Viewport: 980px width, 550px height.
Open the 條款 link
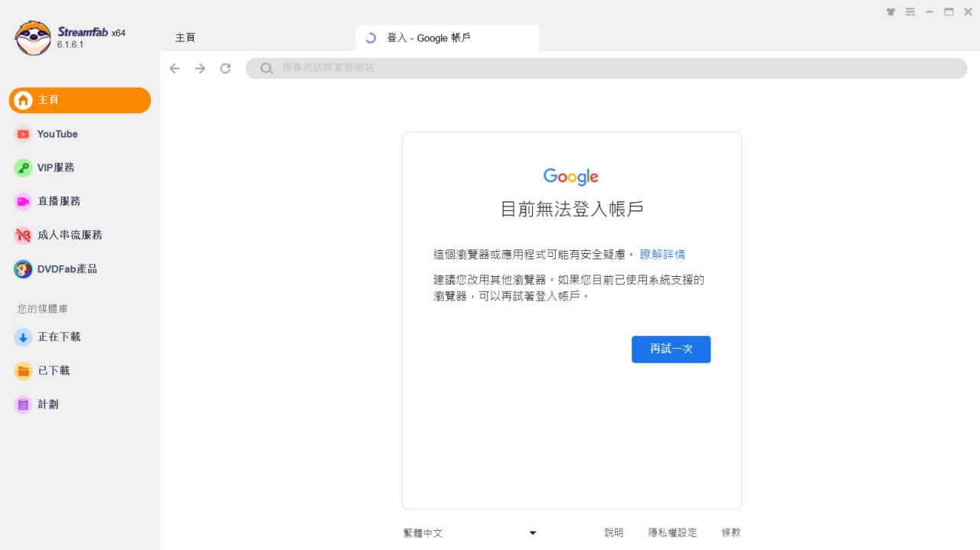point(731,533)
